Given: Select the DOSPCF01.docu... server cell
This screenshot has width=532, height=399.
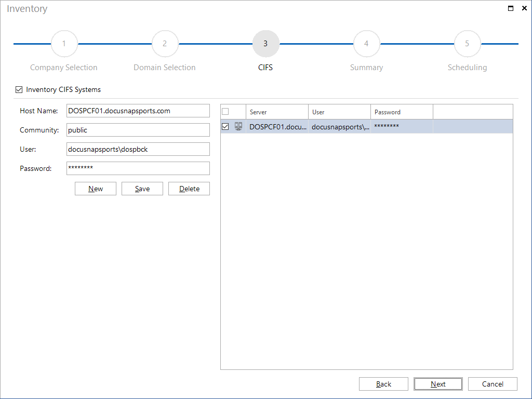Looking at the screenshot, I should tap(277, 127).
